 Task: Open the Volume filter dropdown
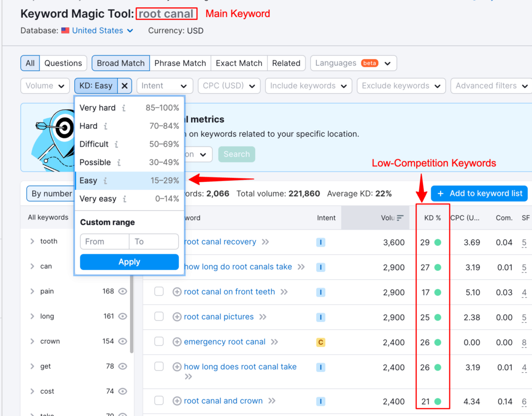pos(45,86)
